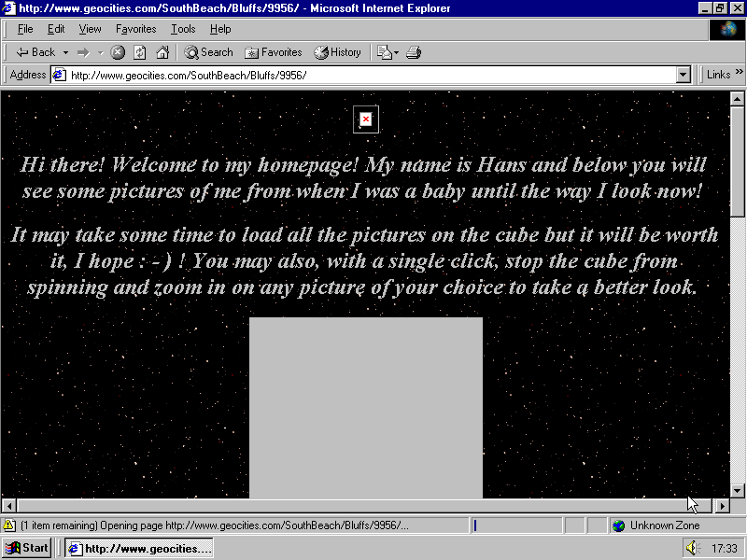Click the horizontal scrollbar thumb

[x=364, y=506]
